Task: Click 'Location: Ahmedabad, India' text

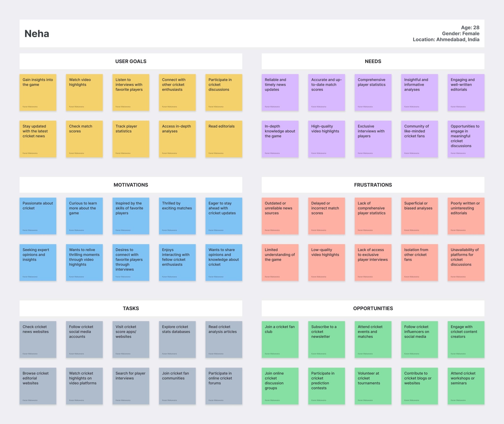Action: 446,39
